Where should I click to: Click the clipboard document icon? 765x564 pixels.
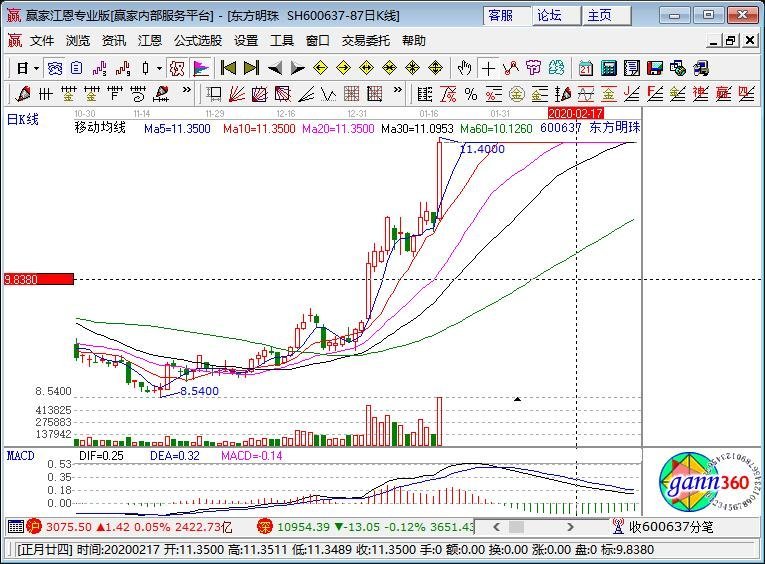pyautogui.click(x=77, y=68)
